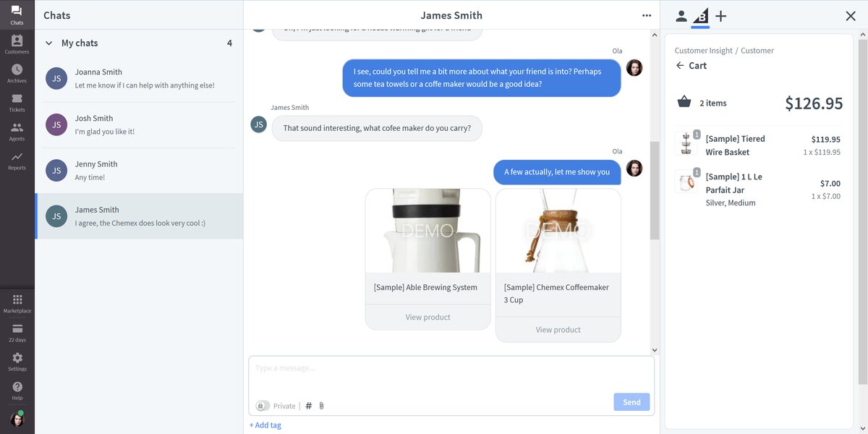Open the chat more options menu
Image resolution: width=868 pixels, height=434 pixels.
tap(646, 15)
